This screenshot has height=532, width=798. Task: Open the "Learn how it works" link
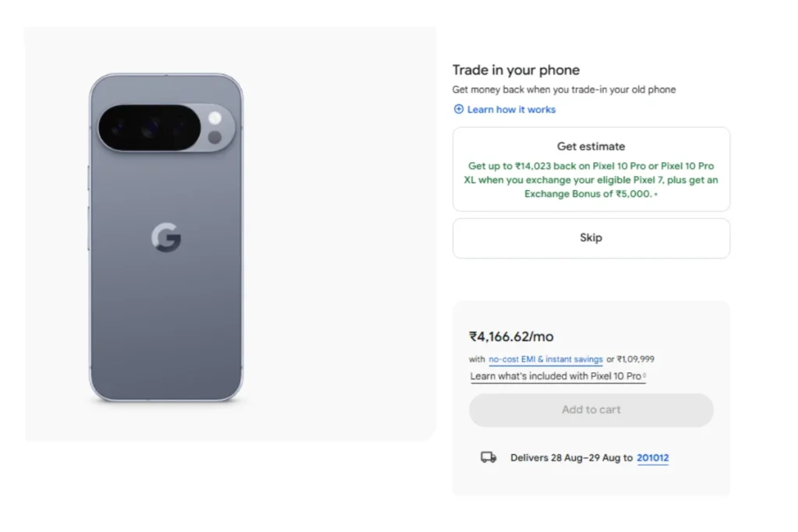click(511, 110)
